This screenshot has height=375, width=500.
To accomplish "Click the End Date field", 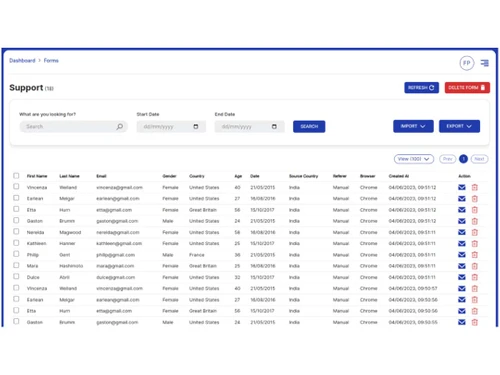I will click(249, 127).
